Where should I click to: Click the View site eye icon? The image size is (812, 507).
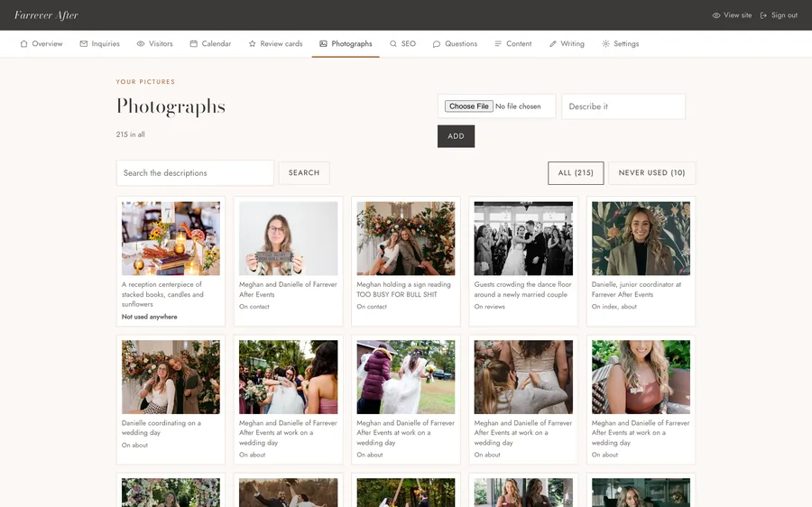tap(716, 15)
